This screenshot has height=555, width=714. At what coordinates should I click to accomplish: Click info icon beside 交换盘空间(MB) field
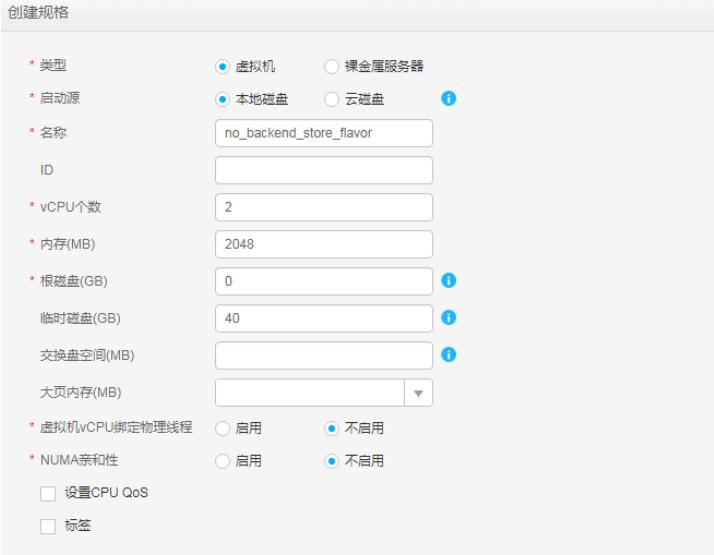pyautogui.click(x=449, y=354)
